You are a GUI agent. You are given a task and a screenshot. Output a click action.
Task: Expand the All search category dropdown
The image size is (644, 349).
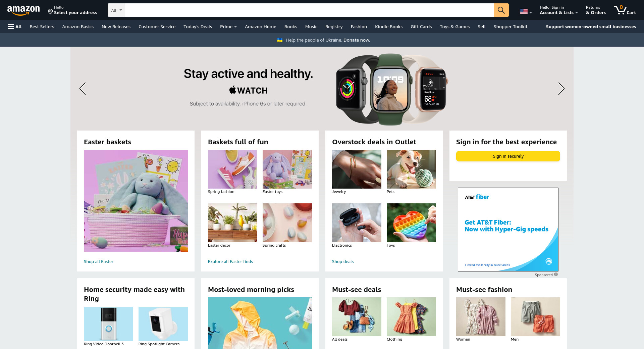(x=116, y=10)
